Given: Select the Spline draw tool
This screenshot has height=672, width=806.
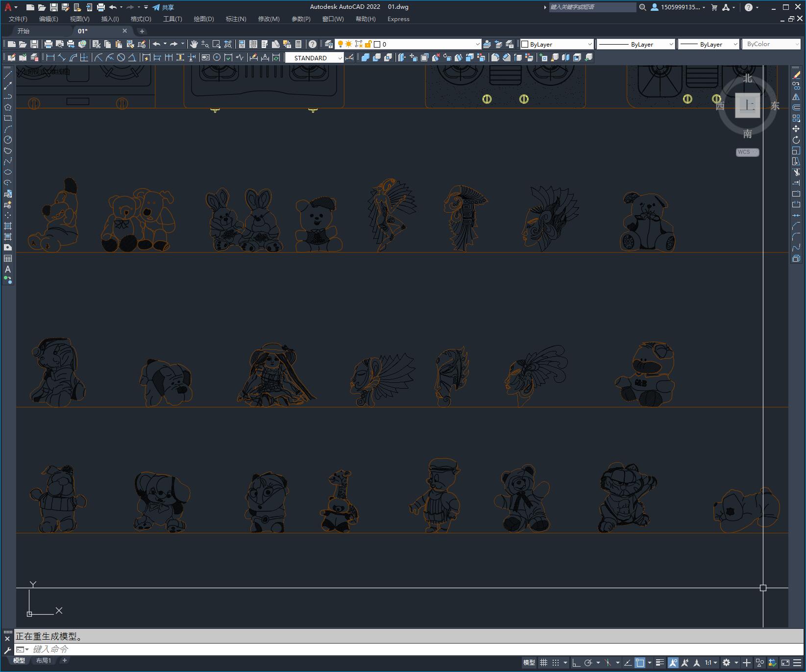Looking at the screenshot, I should point(8,161).
